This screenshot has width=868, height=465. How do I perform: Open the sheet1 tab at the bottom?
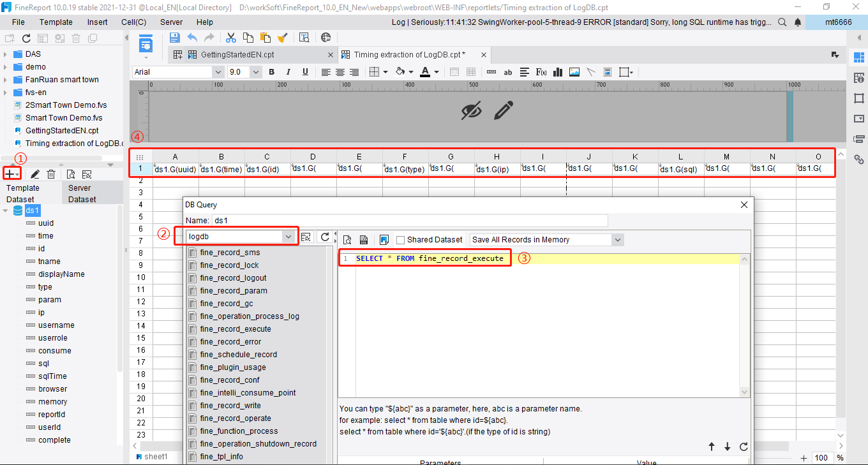[152, 457]
